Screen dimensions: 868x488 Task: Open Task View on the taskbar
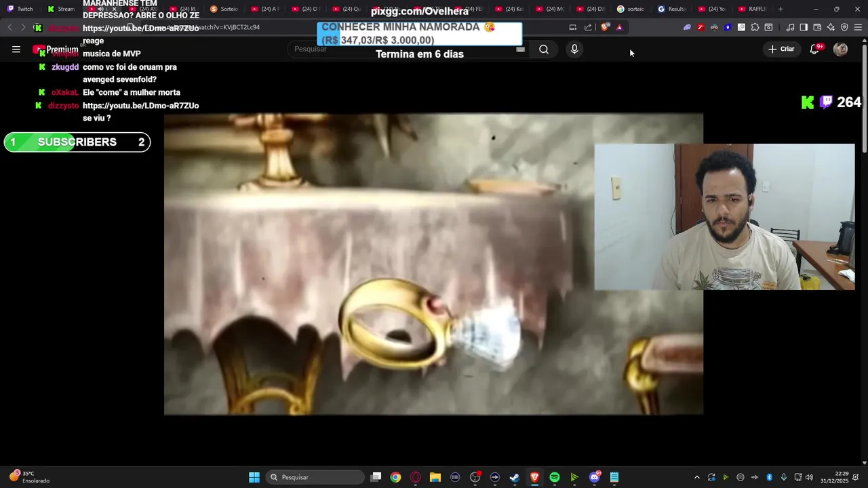376,477
